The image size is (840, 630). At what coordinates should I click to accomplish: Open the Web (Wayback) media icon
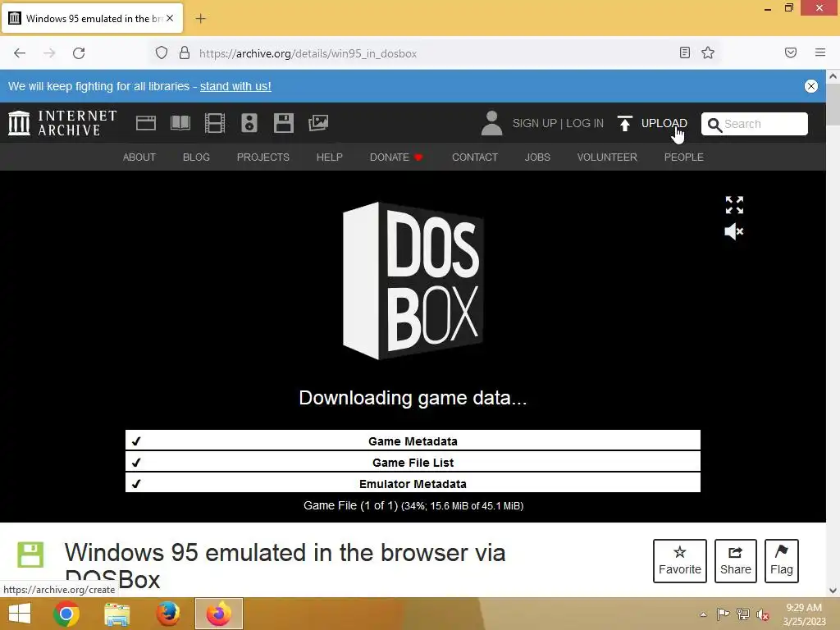[146, 123]
